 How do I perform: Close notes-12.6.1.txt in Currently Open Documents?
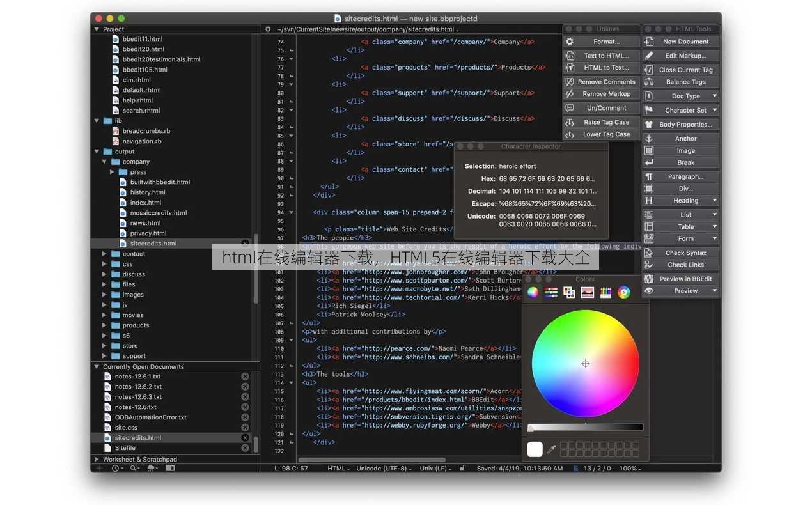[x=245, y=377]
